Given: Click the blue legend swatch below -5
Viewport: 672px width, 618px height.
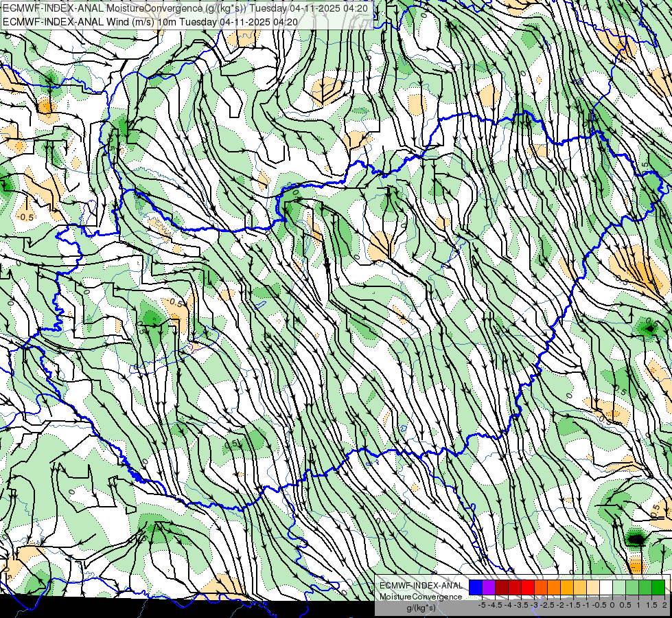Looking at the screenshot, I should pyautogui.click(x=476, y=588).
